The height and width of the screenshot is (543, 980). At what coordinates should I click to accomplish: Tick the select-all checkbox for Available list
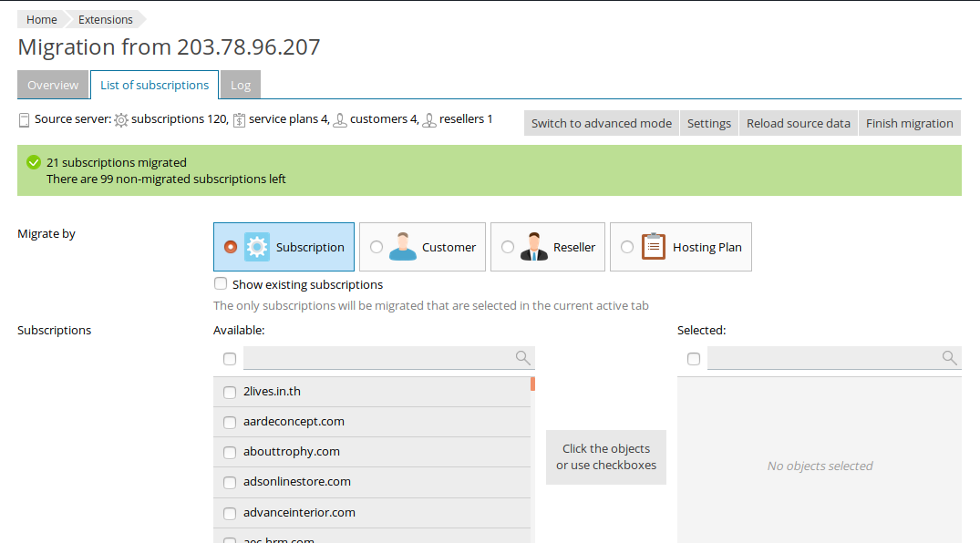230,359
